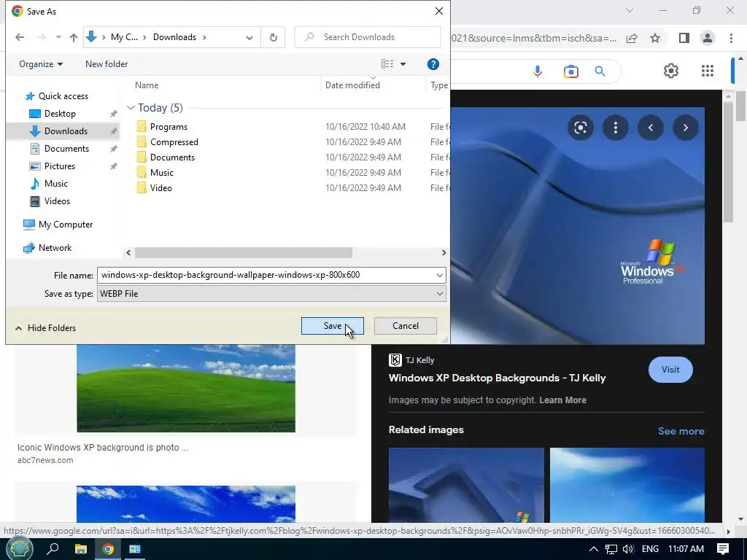Select Documents in Quick access list
Screen dimensions: 747x560
tap(66, 149)
